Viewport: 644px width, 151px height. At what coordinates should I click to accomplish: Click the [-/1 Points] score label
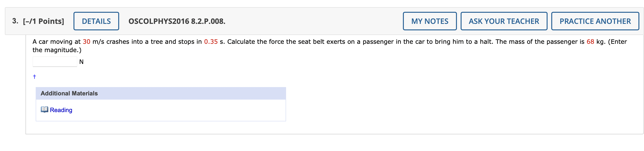point(44,21)
